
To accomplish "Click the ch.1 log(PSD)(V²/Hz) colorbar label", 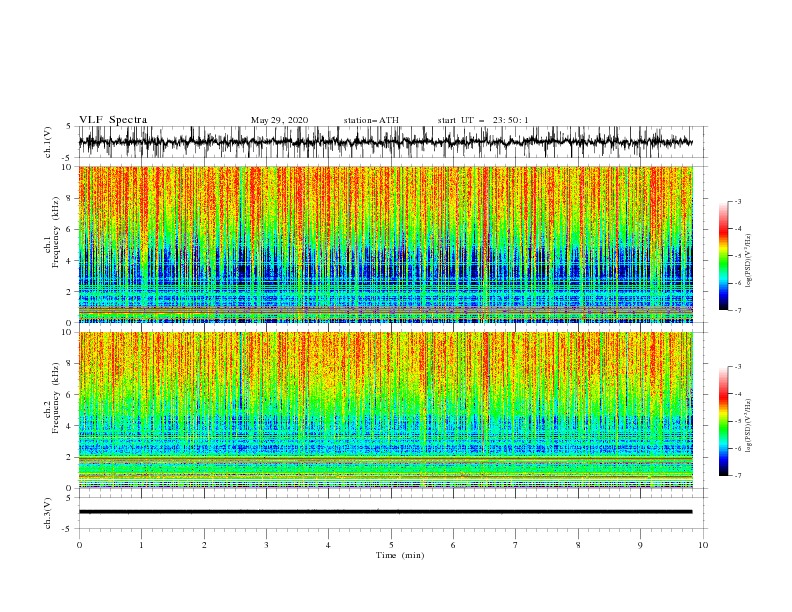I will click(749, 260).
